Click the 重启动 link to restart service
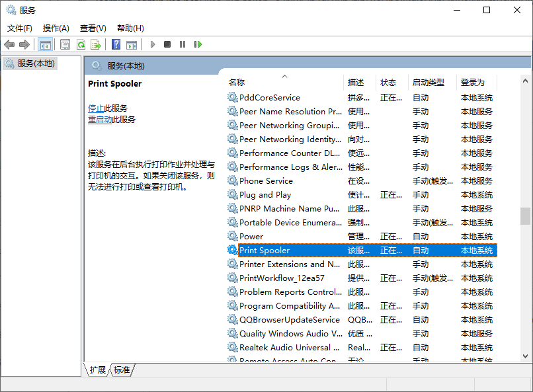Viewport: 533px width, 392px height. [x=100, y=119]
